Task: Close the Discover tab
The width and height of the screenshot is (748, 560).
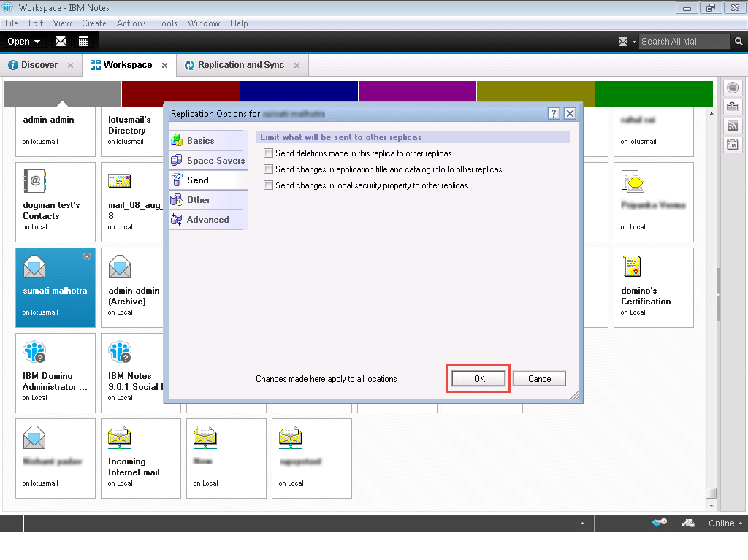Action: pos(70,66)
